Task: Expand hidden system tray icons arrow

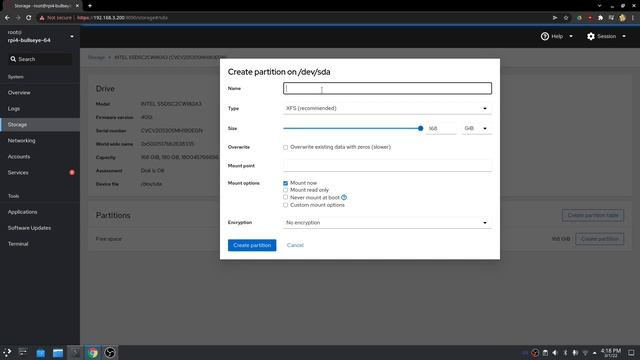Action: (595, 353)
